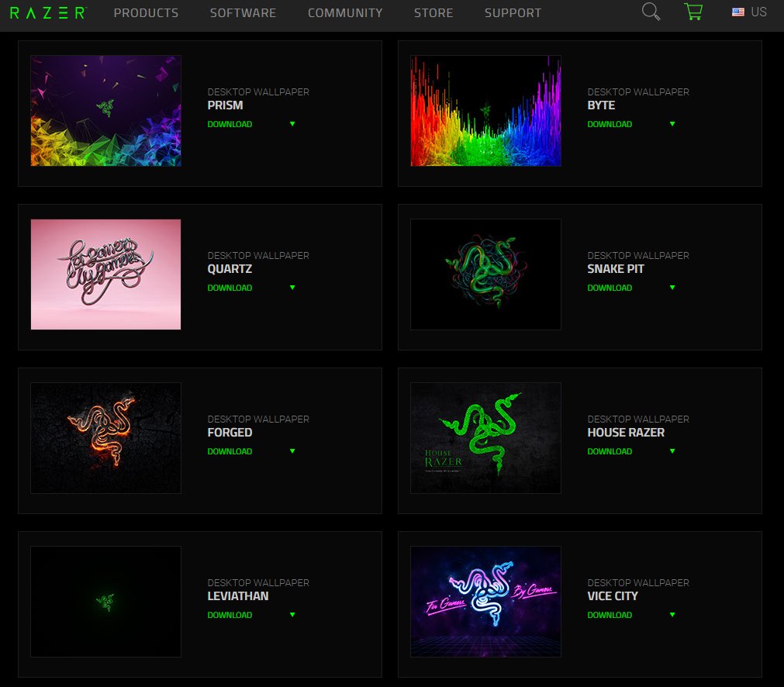
Task: Click the HOUSE RAZER title text
Action: click(626, 433)
